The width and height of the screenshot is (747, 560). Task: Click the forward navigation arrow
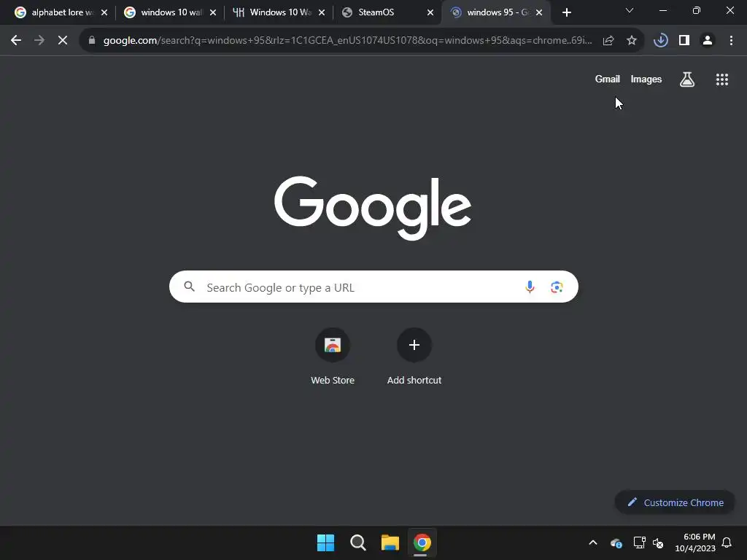(x=39, y=41)
